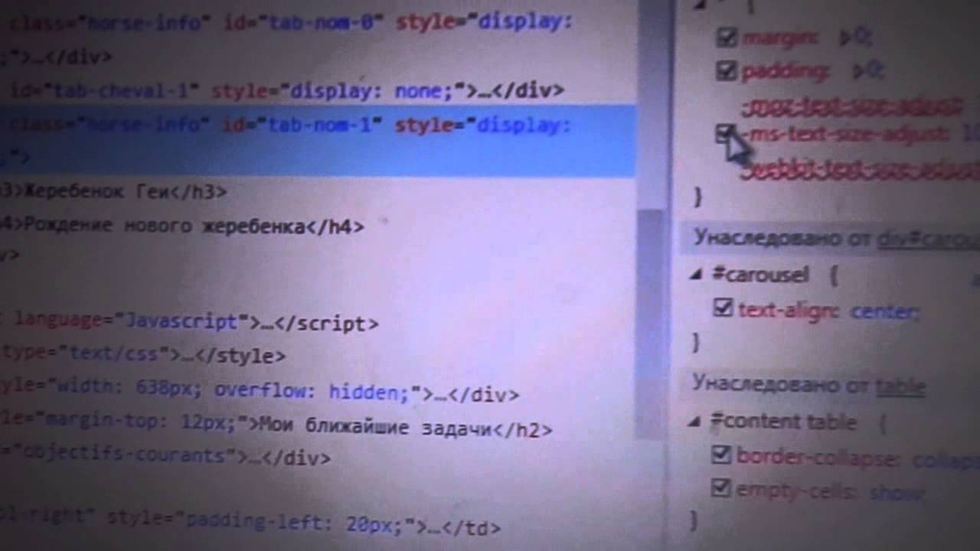This screenshot has width=980, height=551.
Task: Click the "center" value of text-align
Action: [x=884, y=311]
